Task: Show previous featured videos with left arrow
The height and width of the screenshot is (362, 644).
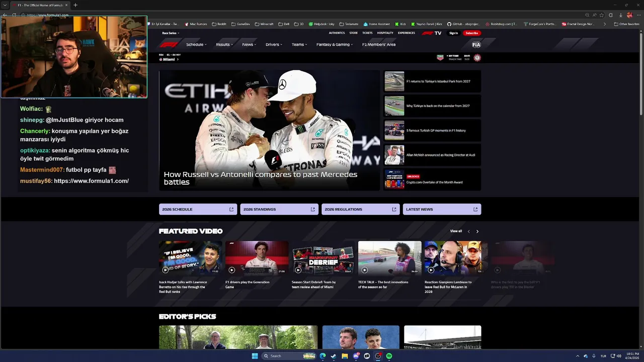Action: 468,231
